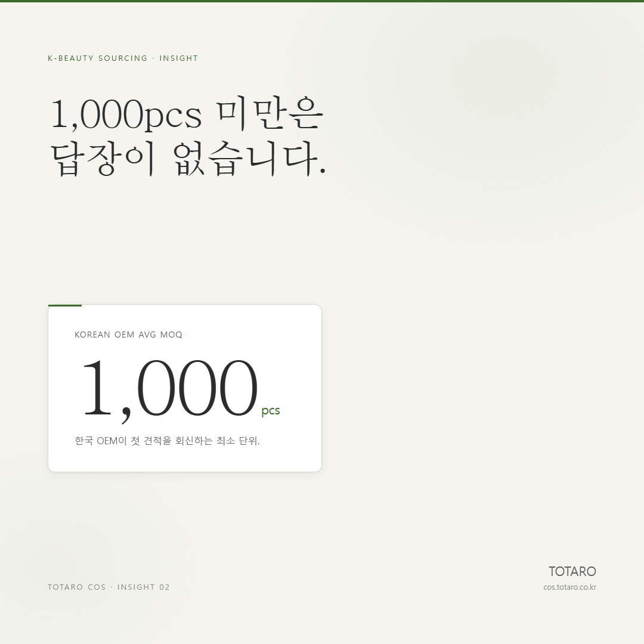Click the 'TOTARO COS · INSIGHT 02' footer text
This screenshot has width=644, height=644.
click(x=109, y=587)
